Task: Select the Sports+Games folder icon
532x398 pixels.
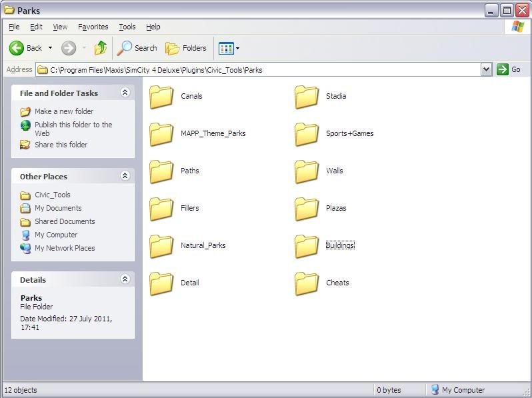Action: (x=307, y=135)
